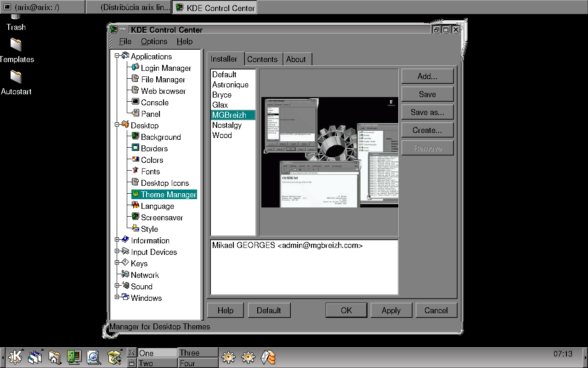Select the Wood theme

[x=233, y=135]
